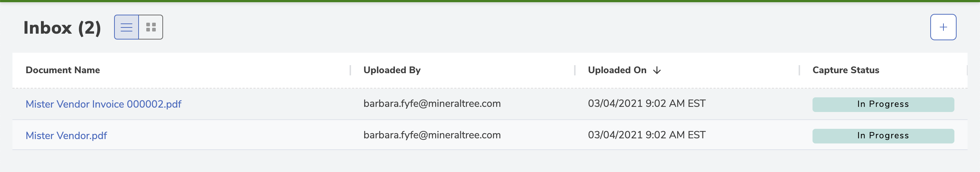Click the Uploaded On column header text
Screen dimensions: 980x172
617,70
